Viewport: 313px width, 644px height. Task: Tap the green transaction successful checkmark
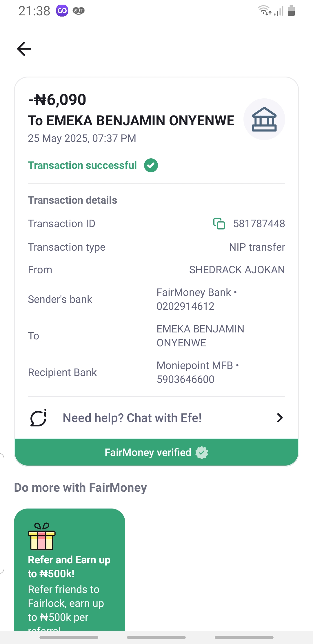point(151,165)
